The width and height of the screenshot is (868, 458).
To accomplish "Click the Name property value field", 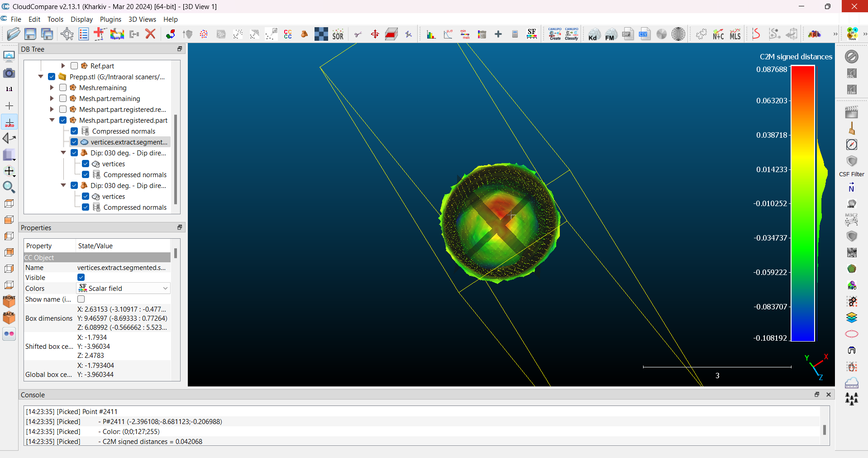I will (x=121, y=267).
